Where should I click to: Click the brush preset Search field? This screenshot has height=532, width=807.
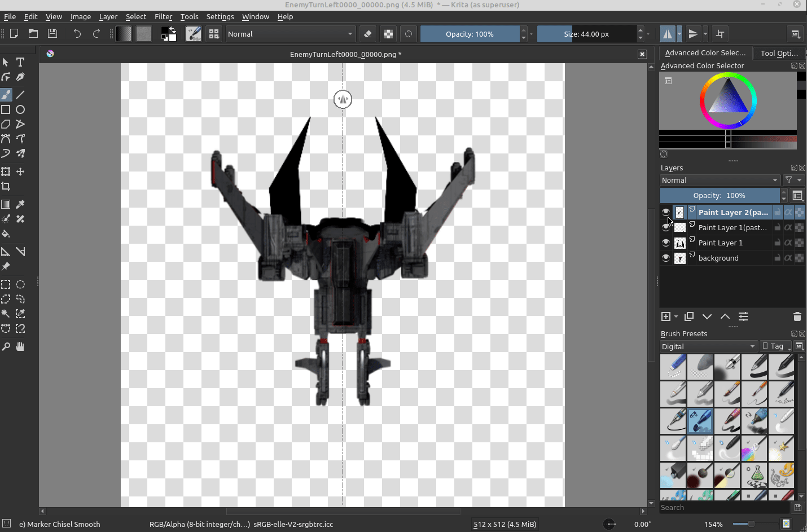click(x=725, y=508)
